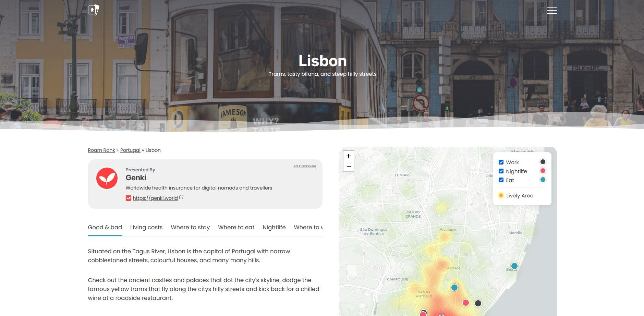Click the "Presented By" label

coord(140,170)
